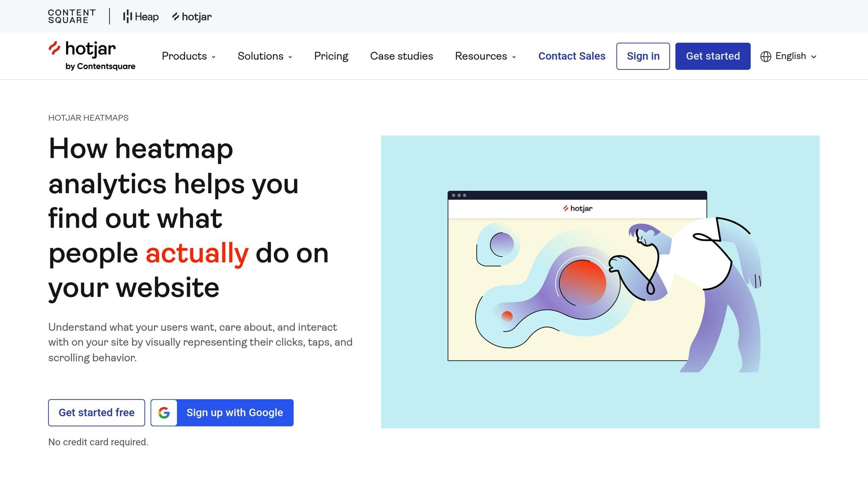
Task: Click Get started free button
Action: 97,413
